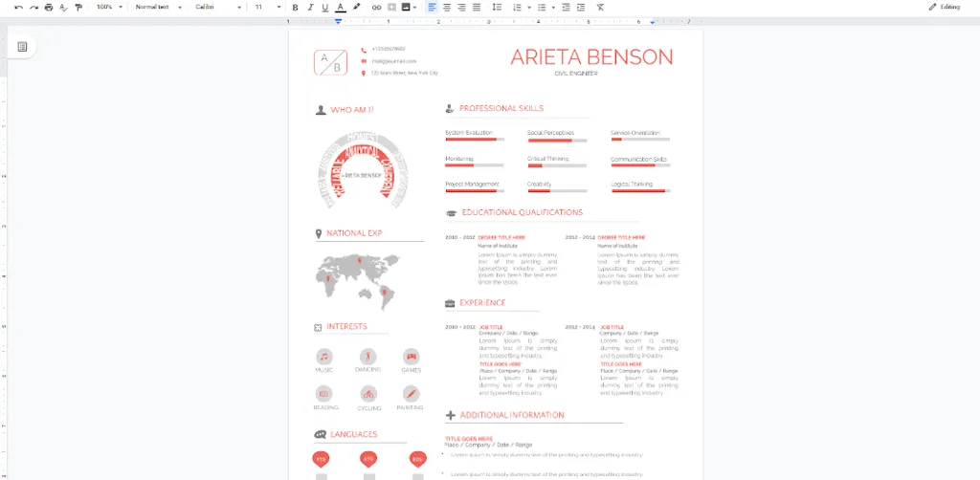Open the highlight color picker
The height and width of the screenshot is (480, 980).
coord(357,7)
